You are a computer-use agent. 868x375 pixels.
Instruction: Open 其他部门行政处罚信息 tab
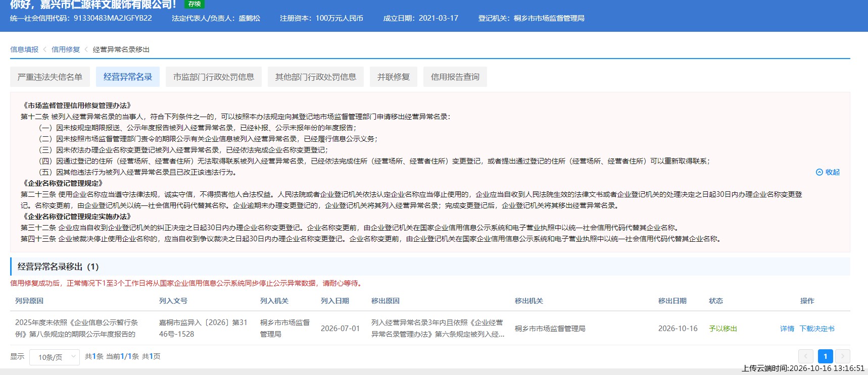tap(316, 77)
